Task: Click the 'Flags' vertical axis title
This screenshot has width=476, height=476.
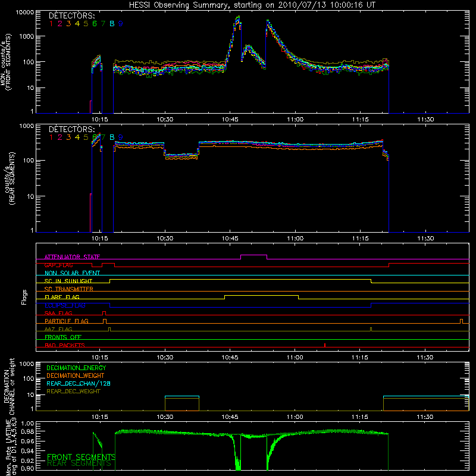Action: pyautogui.click(x=24, y=297)
